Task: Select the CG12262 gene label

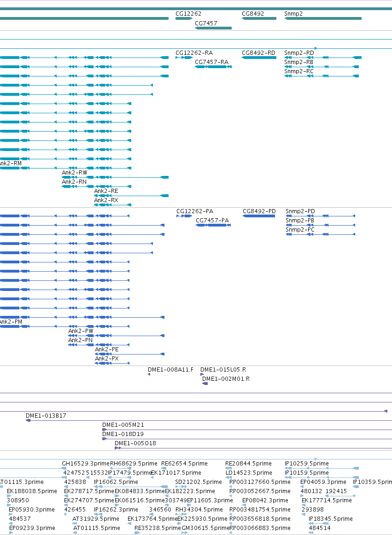Action: (x=188, y=14)
